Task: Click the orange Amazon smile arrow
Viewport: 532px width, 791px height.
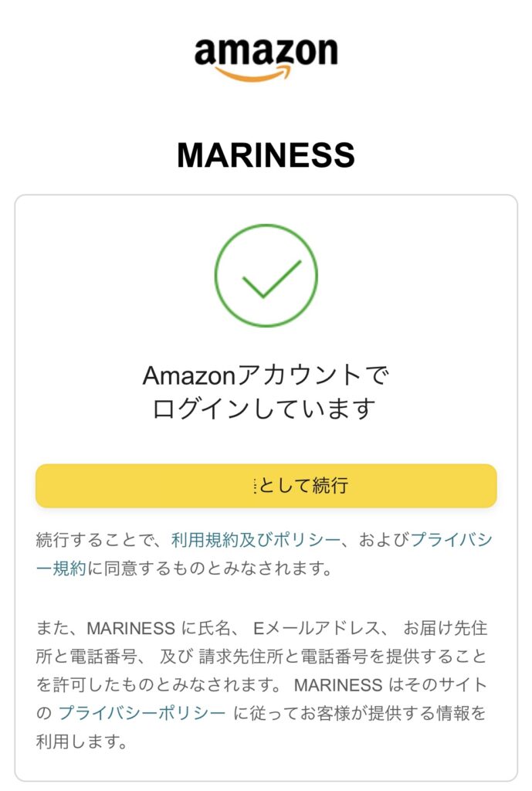Action: 253,75
